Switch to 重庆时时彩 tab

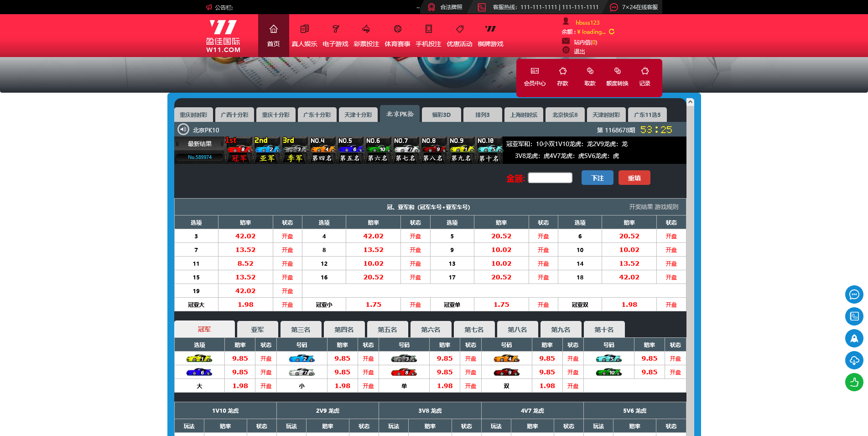(193, 115)
